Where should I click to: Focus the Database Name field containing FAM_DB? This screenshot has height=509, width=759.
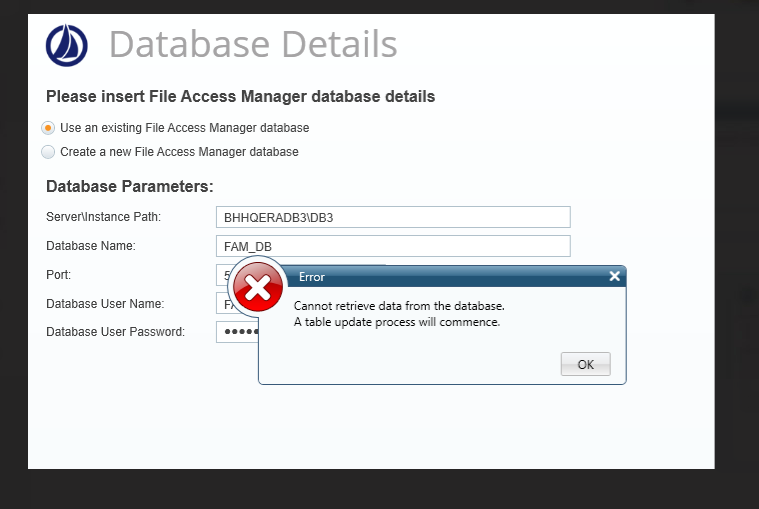[x=393, y=246]
